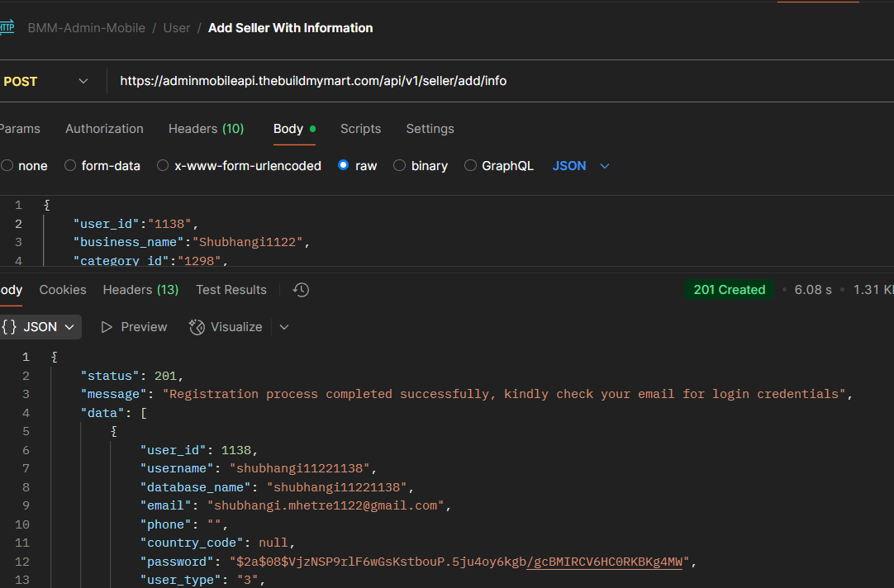Click the curly braces JSON format icon
The height and width of the screenshot is (588, 894).
[x=9, y=327]
